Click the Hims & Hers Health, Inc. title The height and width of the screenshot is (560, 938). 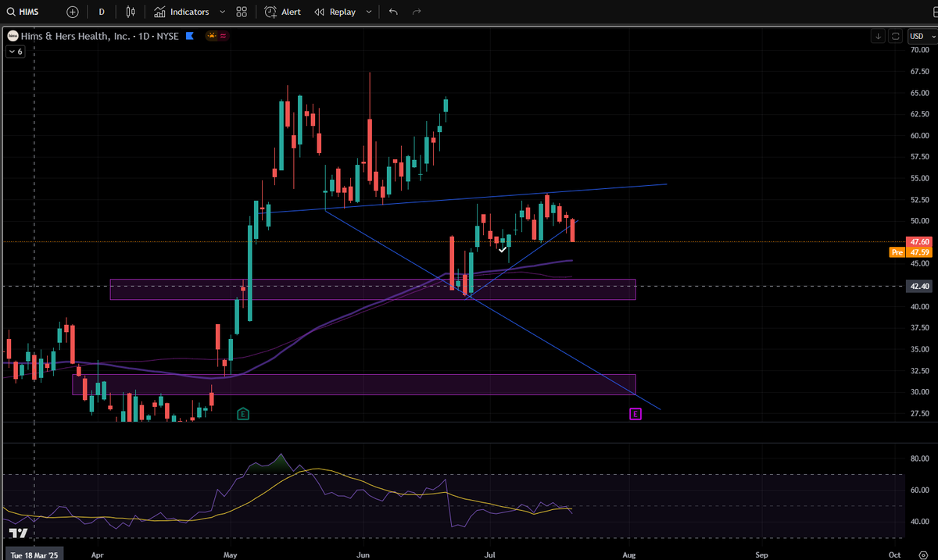tap(75, 36)
